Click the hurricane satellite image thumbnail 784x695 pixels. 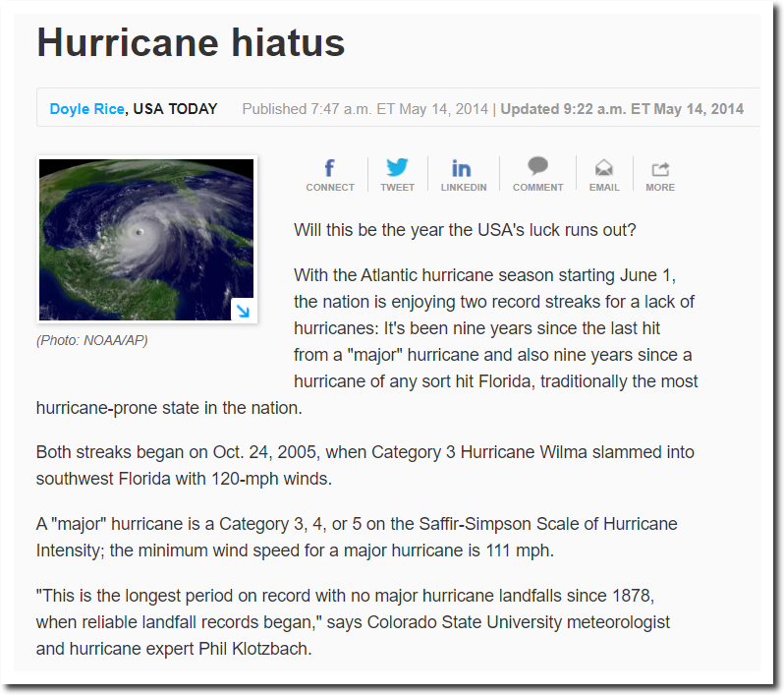[146, 240]
